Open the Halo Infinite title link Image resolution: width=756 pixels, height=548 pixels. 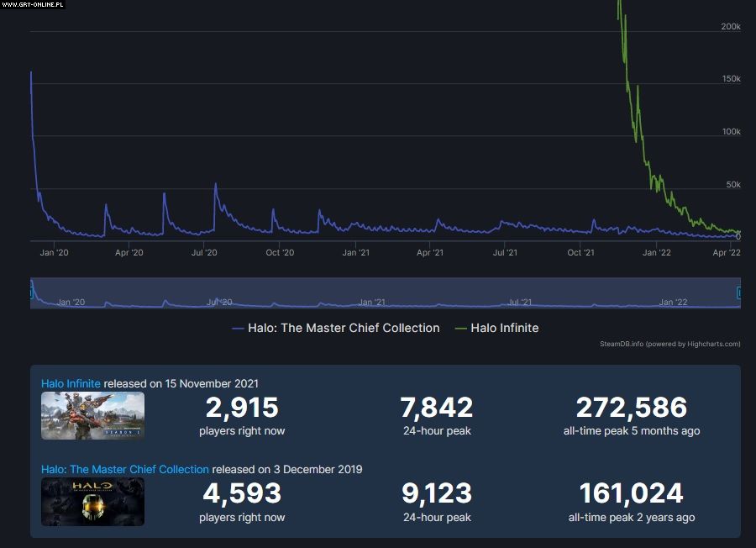click(x=71, y=383)
